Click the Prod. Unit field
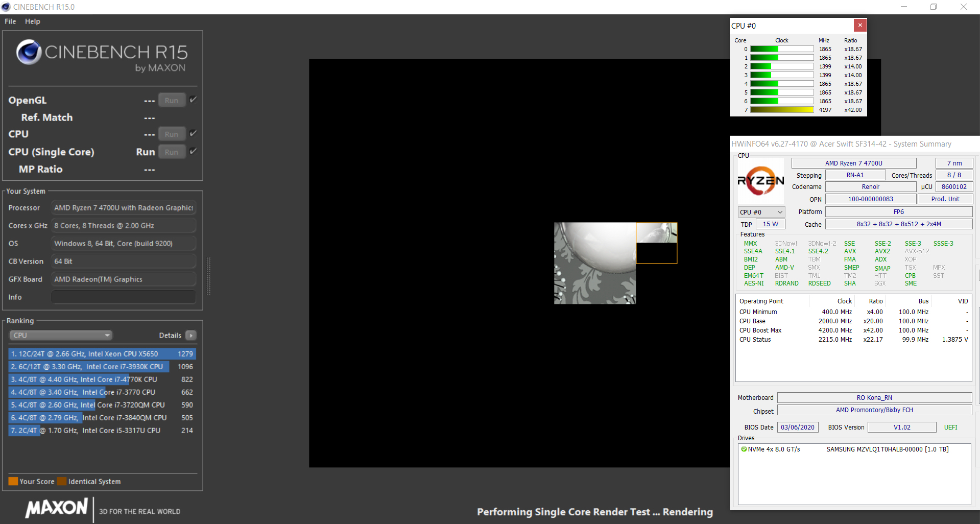Image resolution: width=980 pixels, height=524 pixels. pos(945,199)
